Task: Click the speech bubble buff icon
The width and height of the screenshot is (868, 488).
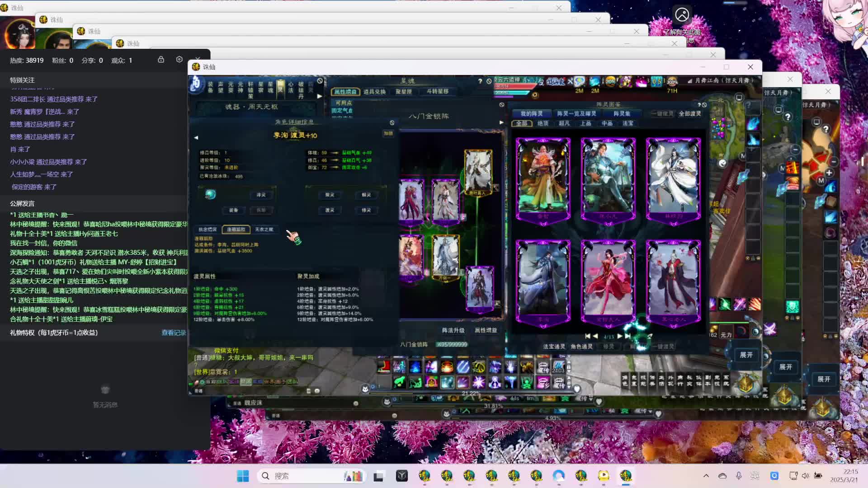Action: (x=579, y=81)
